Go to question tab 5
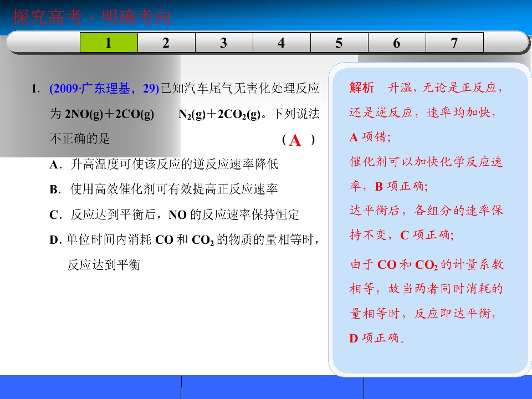This screenshot has width=532, height=399. tap(339, 43)
